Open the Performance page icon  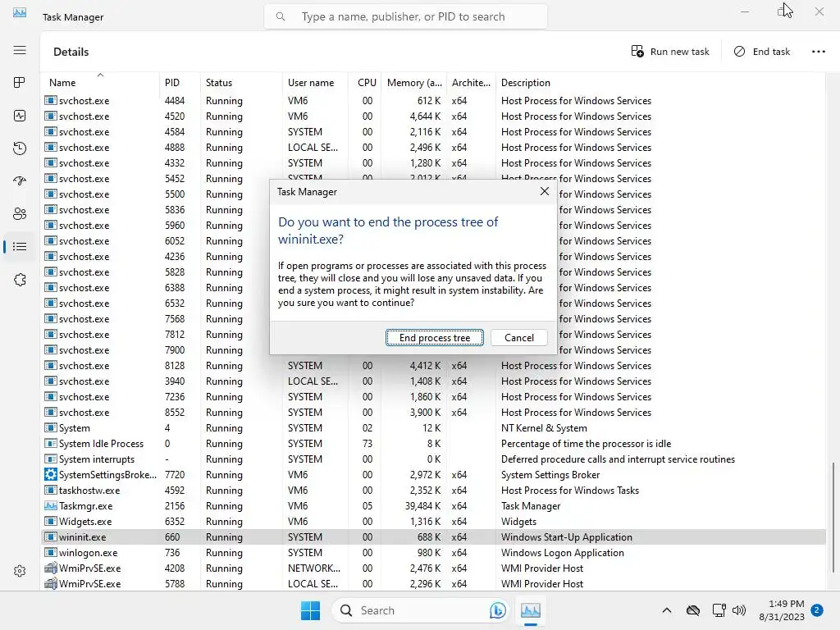pyautogui.click(x=20, y=116)
